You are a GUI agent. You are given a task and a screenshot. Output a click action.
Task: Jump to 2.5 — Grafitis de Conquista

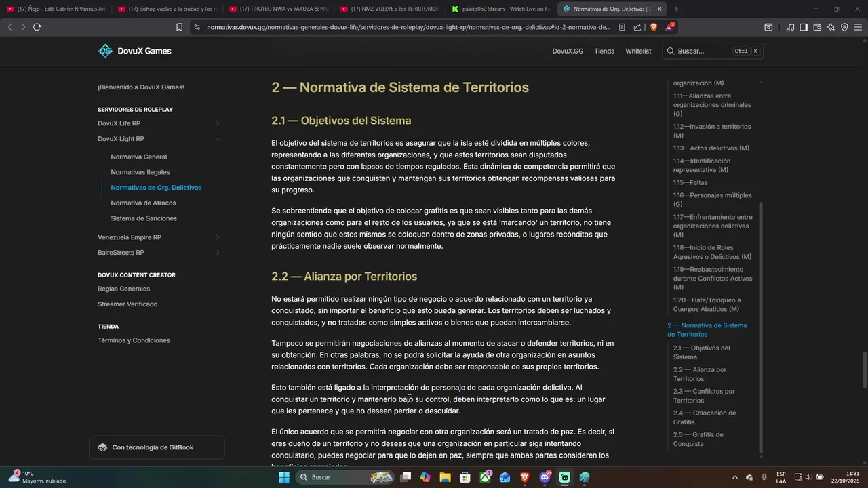point(698,439)
